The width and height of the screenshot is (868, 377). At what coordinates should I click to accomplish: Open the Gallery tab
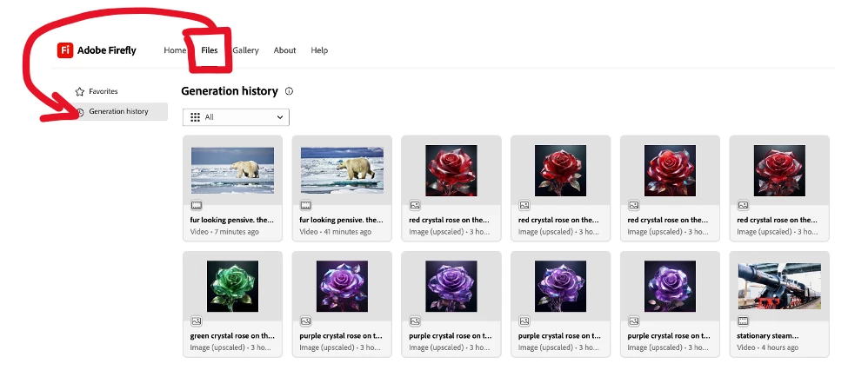[245, 50]
